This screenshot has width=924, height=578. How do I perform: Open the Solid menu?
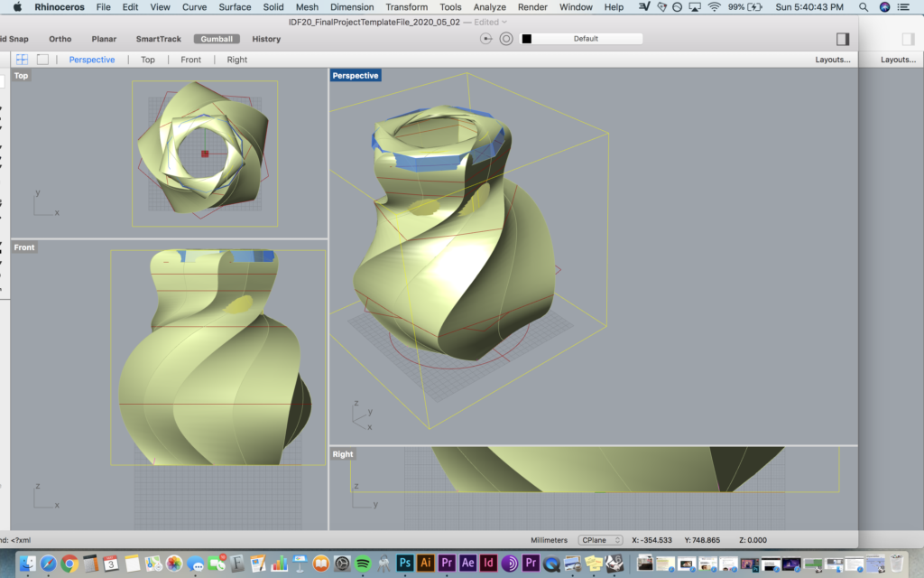[x=273, y=7]
